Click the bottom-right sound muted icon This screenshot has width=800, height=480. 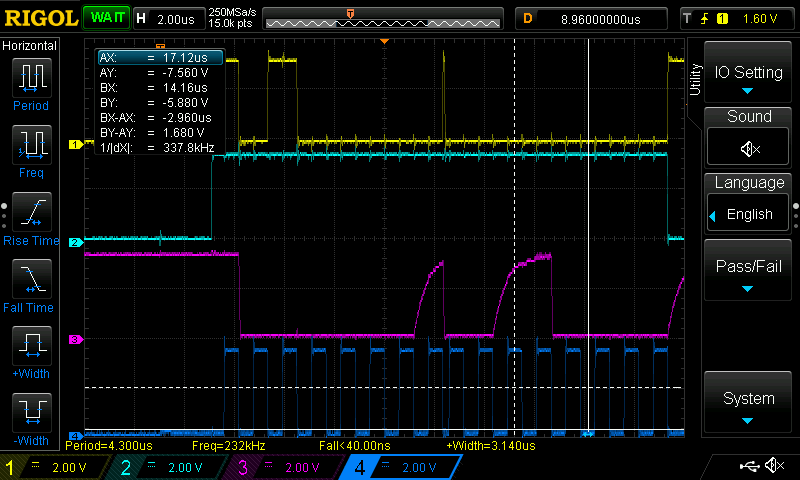coord(775,465)
